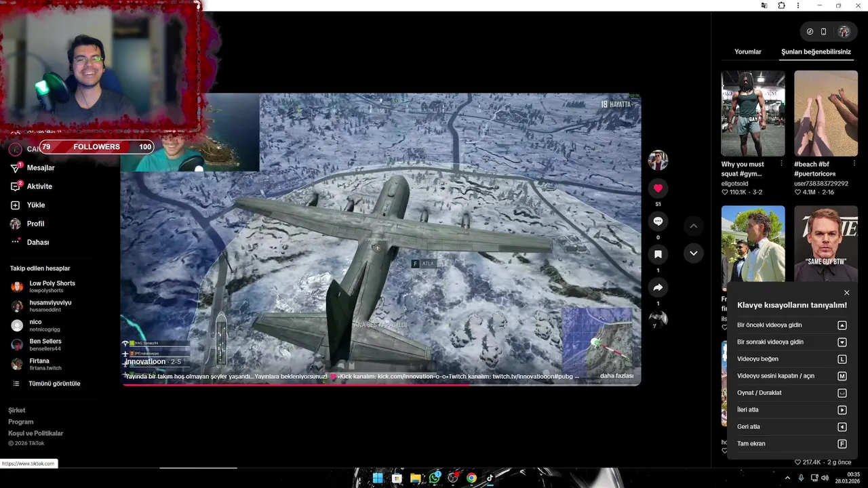Show hidden system tray icons
The image size is (868, 488).
coord(787,478)
